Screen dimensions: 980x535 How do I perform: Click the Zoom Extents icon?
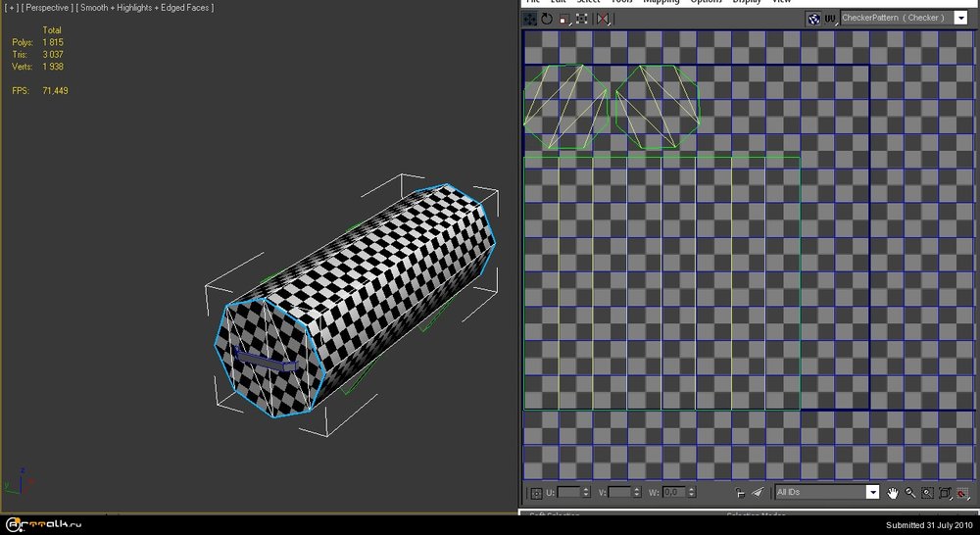(x=945, y=493)
